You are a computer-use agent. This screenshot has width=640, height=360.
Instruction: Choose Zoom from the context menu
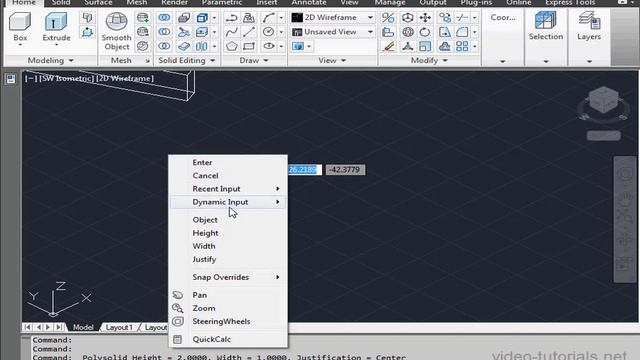[x=228, y=308]
